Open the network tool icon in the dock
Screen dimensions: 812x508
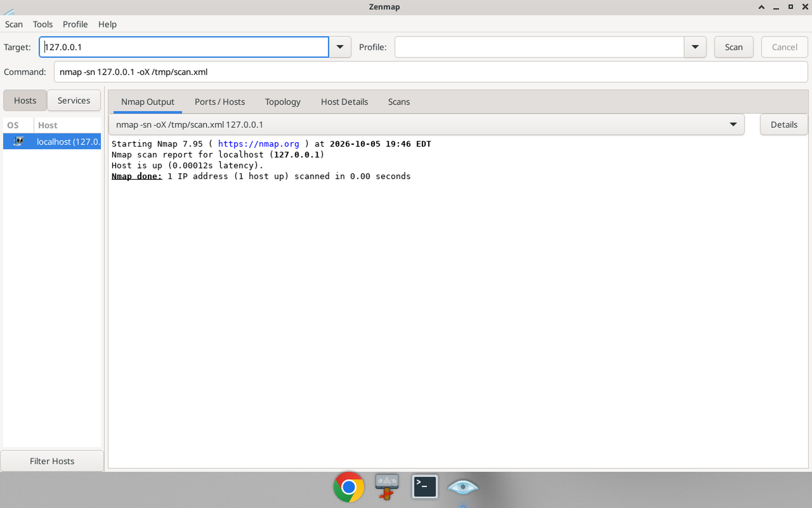(387, 487)
